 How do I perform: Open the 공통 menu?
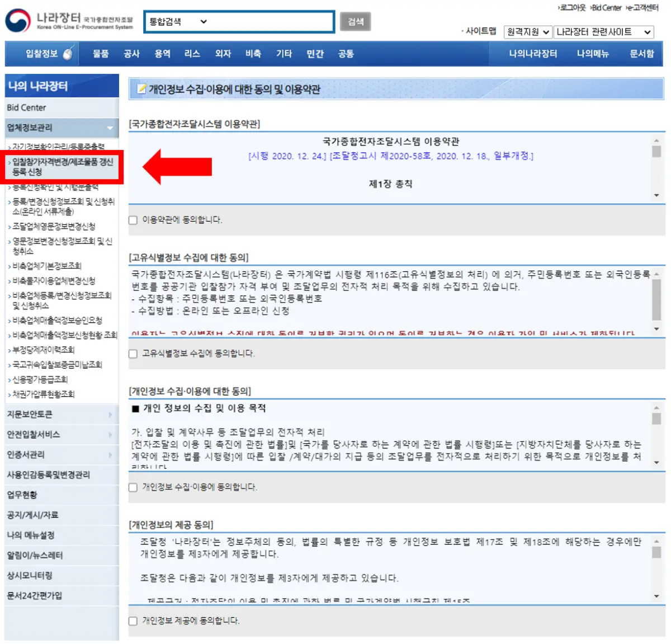[346, 54]
